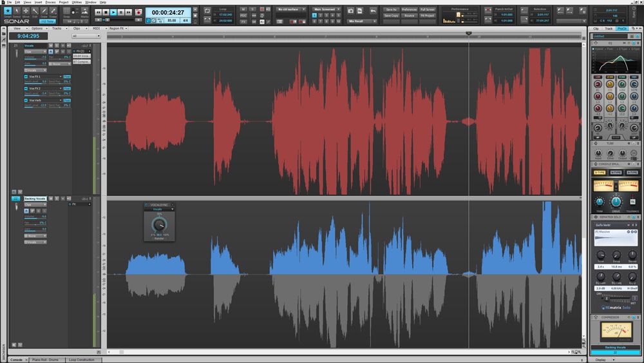This screenshot has width=644, height=363.
Task: Select A-Type console emulation
Action: point(632,173)
